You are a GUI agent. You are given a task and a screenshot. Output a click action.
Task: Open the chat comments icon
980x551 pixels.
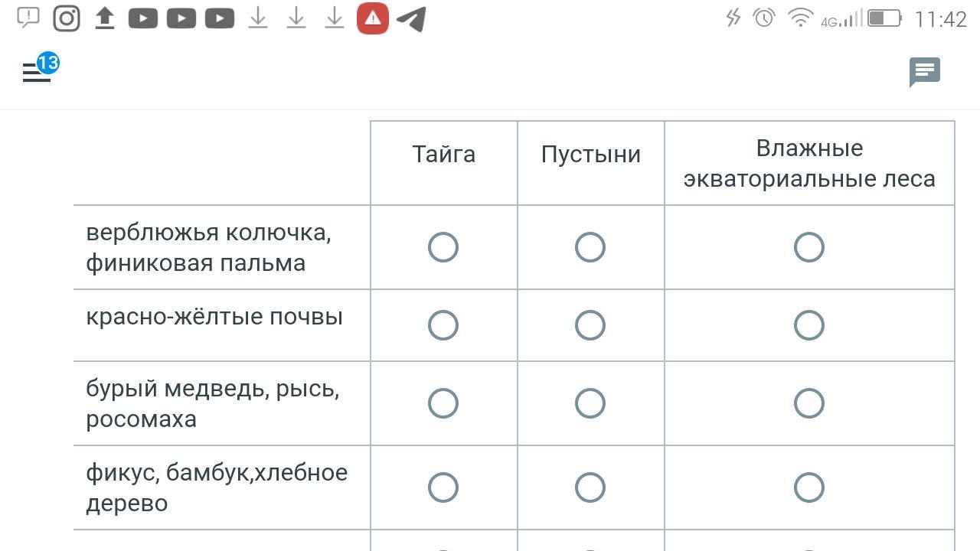pos(924,72)
